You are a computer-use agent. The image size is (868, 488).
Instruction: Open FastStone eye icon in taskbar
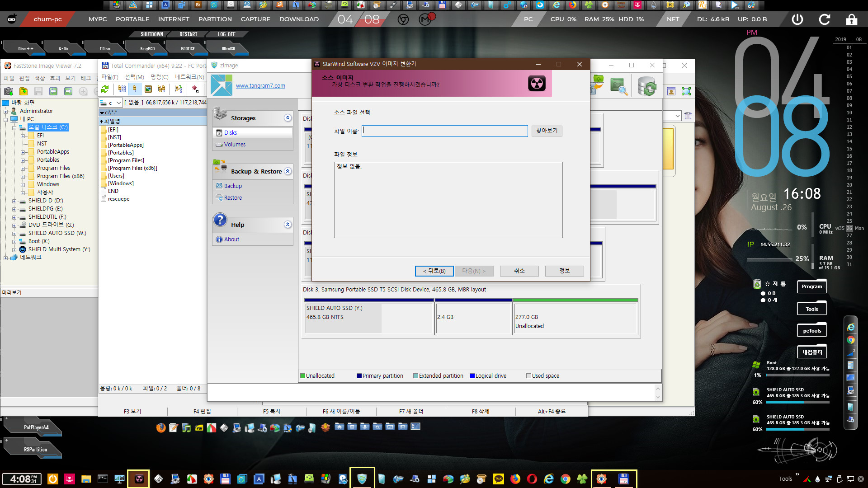[602, 479]
